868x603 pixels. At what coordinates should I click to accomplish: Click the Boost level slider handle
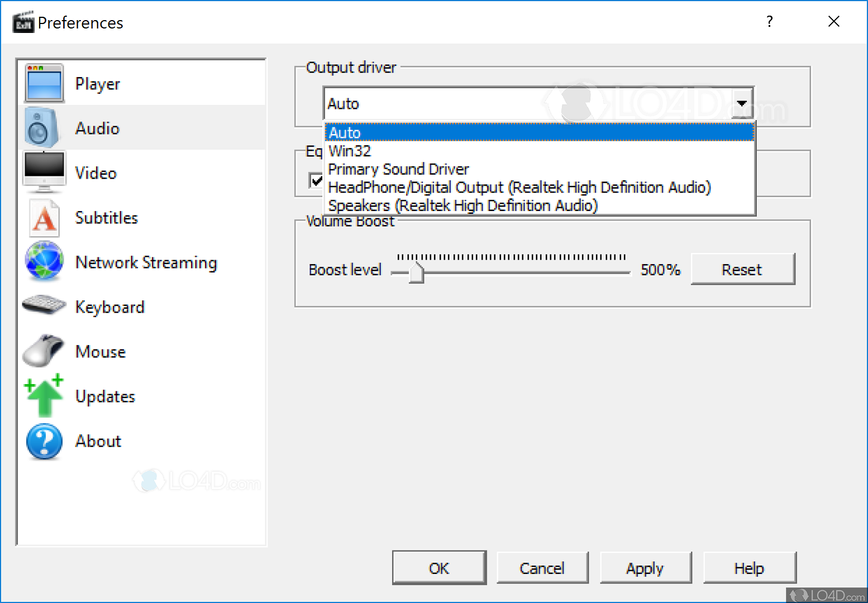416,272
